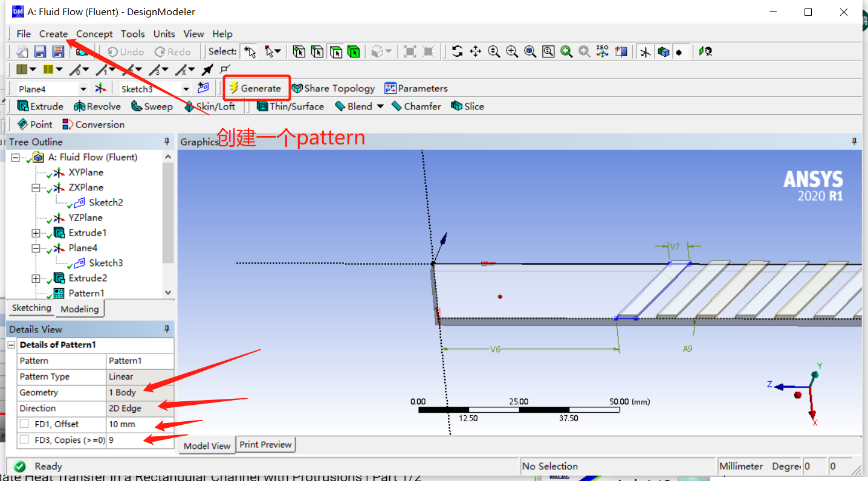Expand the Extrude2 tree node
Image resolution: width=868 pixels, height=481 pixels.
tap(36, 279)
